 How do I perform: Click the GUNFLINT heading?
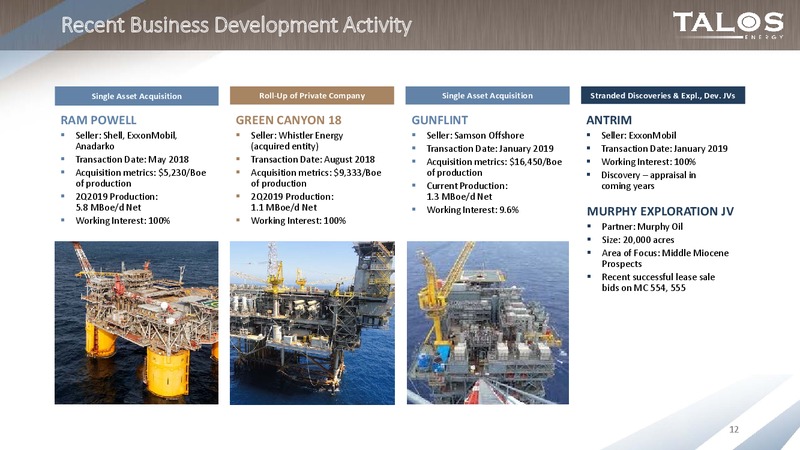[x=439, y=120]
